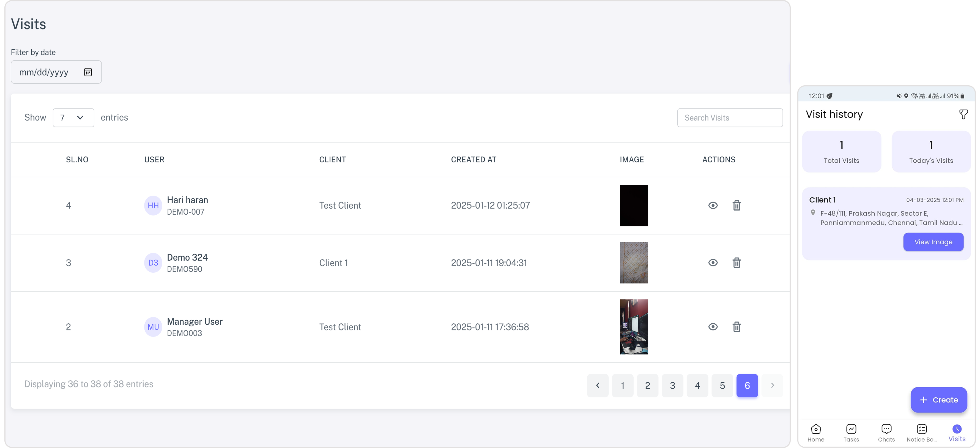Click View Image on Client 1 card

coord(933,242)
